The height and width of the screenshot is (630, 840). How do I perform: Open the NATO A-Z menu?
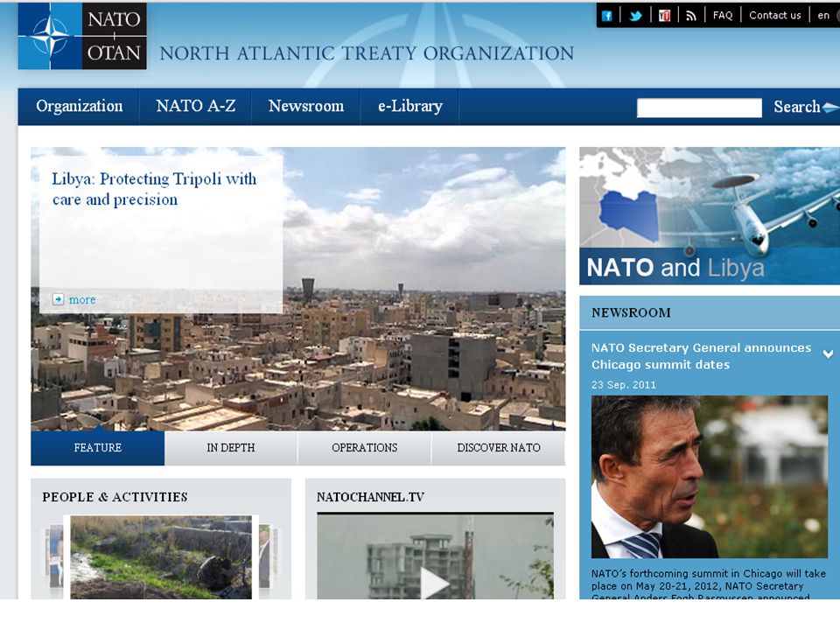pos(195,106)
